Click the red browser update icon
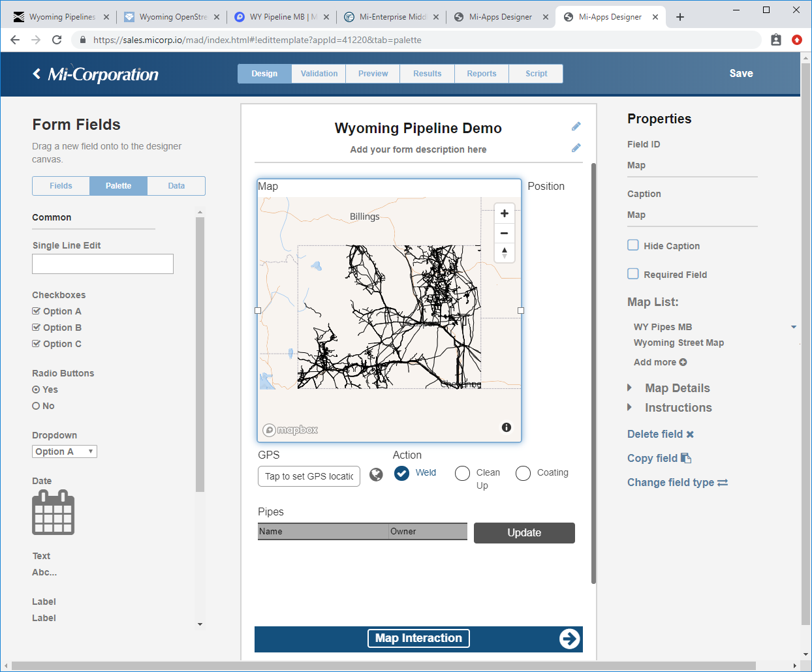Image resolution: width=812 pixels, height=672 pixels. [797, 40]
